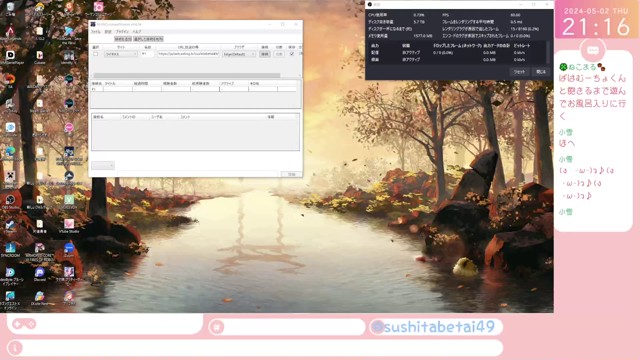Click the pink game controller icon

pos(24,324)
